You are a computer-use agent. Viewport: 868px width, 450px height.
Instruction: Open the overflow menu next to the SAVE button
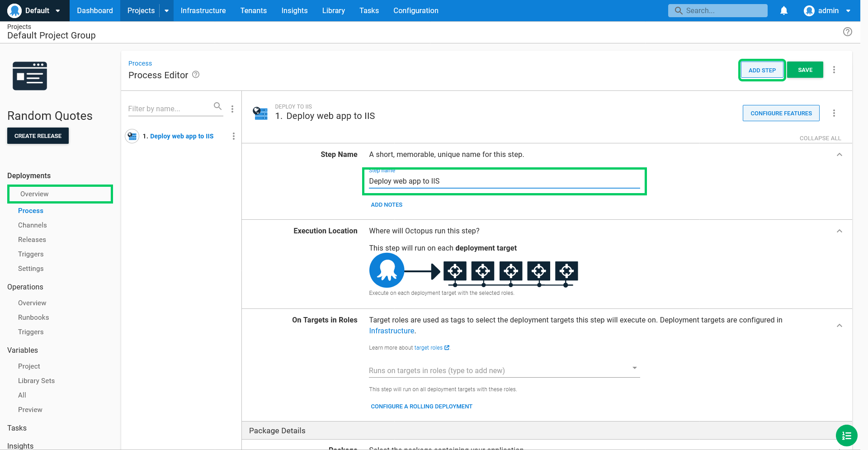pyautogui.click(x=834, y=70)
